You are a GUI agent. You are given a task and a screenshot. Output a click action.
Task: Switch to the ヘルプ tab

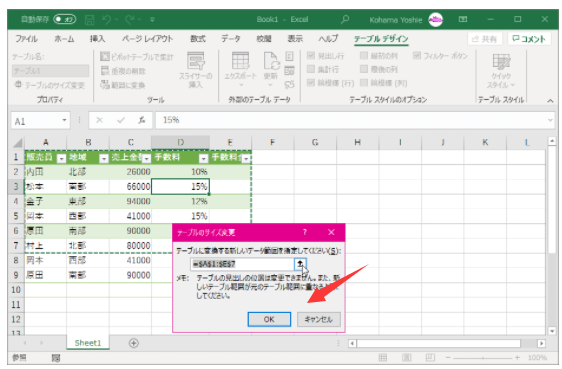(x=328, y=39)
